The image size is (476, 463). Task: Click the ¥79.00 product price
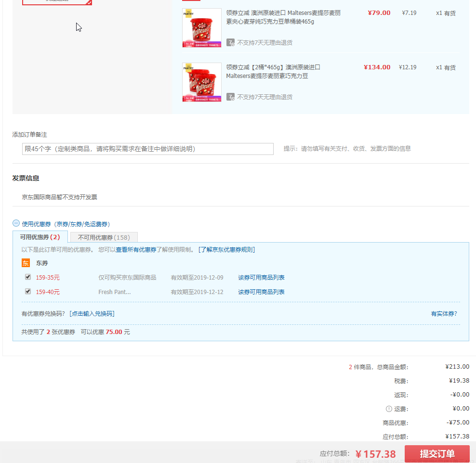pos(379,13)
